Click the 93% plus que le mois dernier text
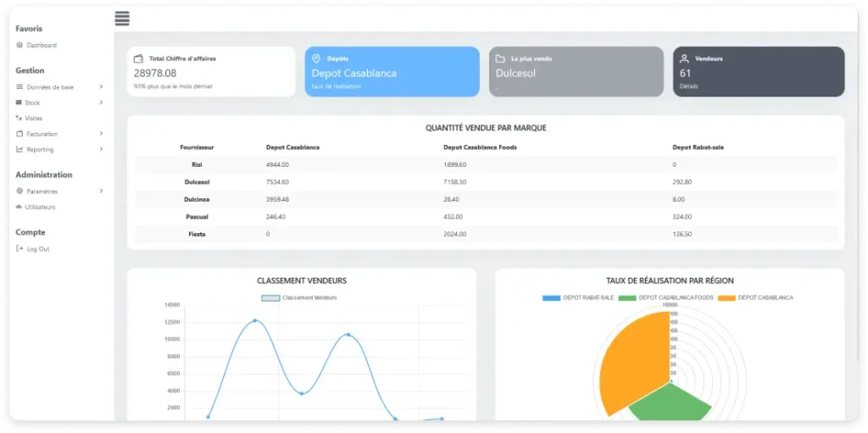This screenshot has width=868, height=433. point(173,86)
